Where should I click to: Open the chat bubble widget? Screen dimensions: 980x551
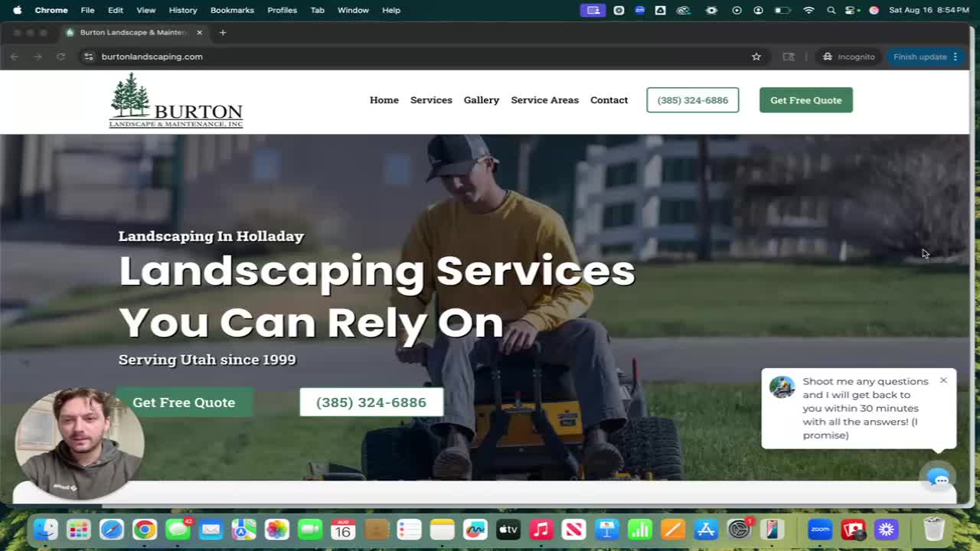click(x=938, y=478)
